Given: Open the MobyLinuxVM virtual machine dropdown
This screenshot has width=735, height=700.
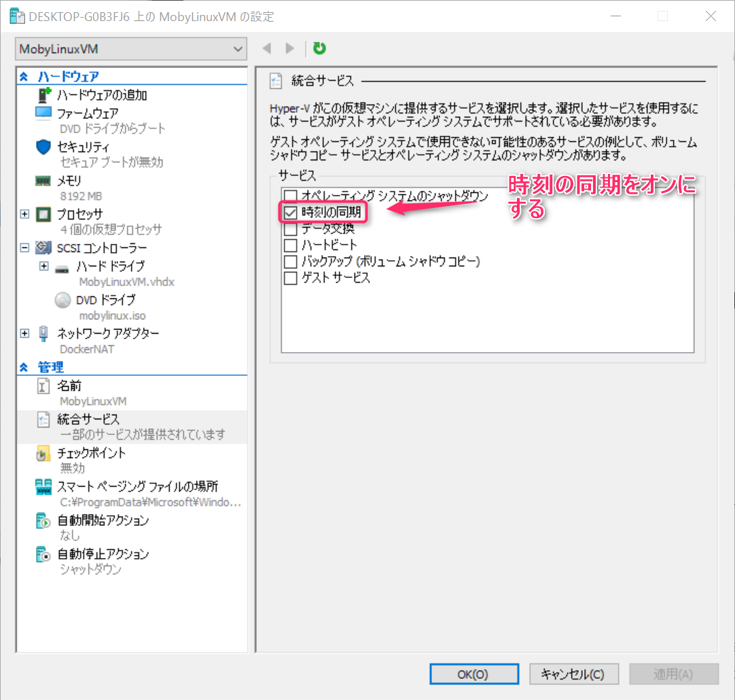Looking at the screenshot, I should click(x=131, y=49).
